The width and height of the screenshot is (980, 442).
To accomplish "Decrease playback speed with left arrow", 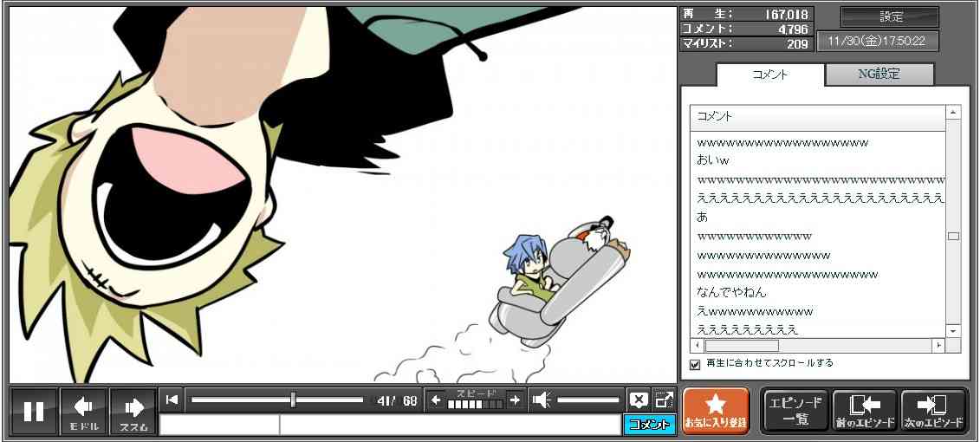I will click(x=437, y=400).
